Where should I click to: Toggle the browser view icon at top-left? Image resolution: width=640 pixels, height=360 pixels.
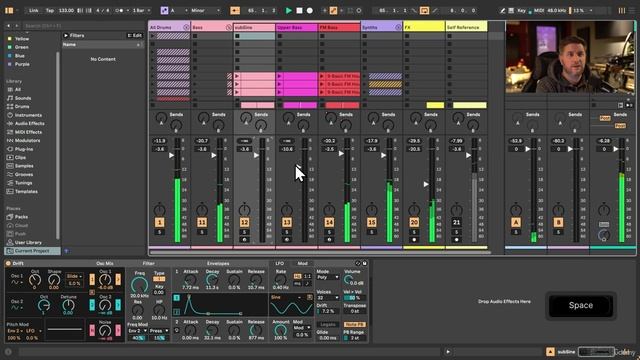pyautogui.click(x=9, y=10)
